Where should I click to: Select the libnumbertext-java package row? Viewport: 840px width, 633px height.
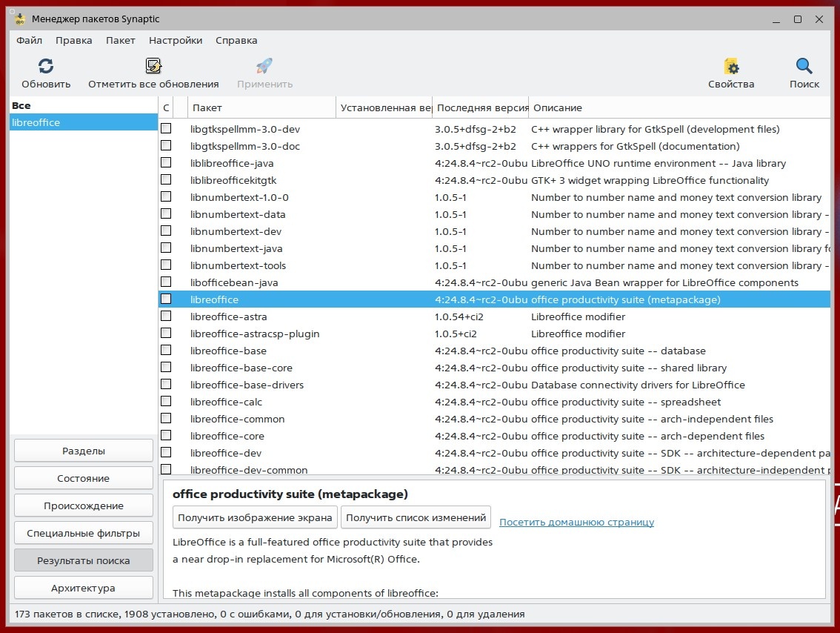coord(494,248)
